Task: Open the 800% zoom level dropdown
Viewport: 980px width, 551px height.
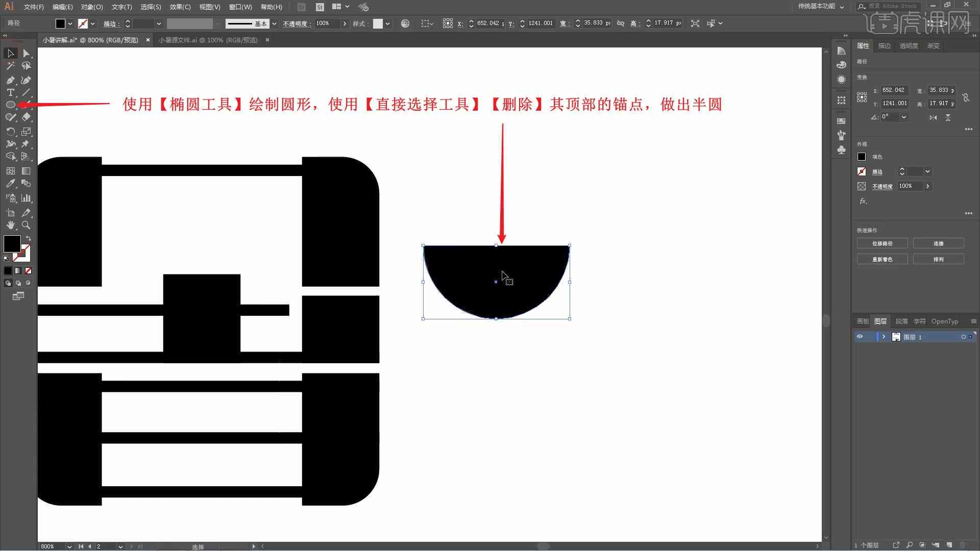Action: [69, 546]
